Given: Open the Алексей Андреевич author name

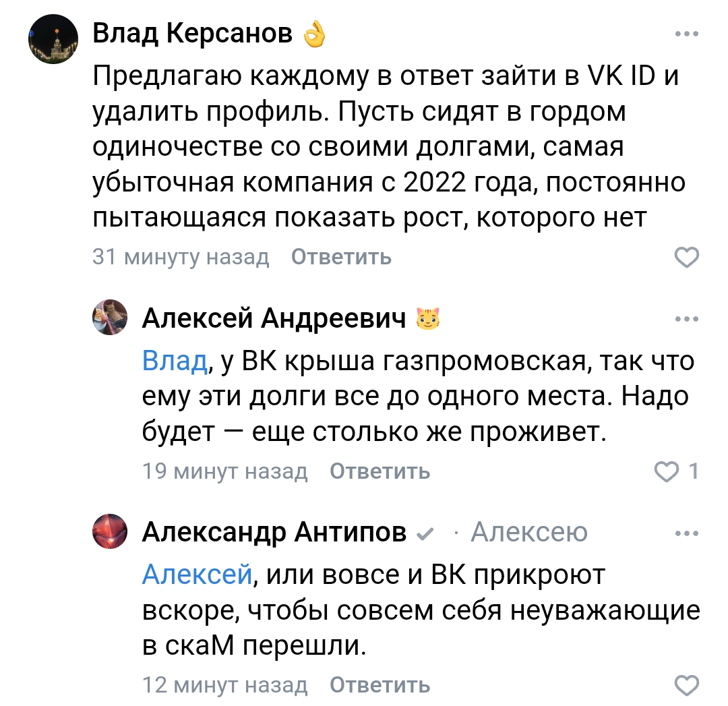Looking at the screenshot, I should click(274, 319).
